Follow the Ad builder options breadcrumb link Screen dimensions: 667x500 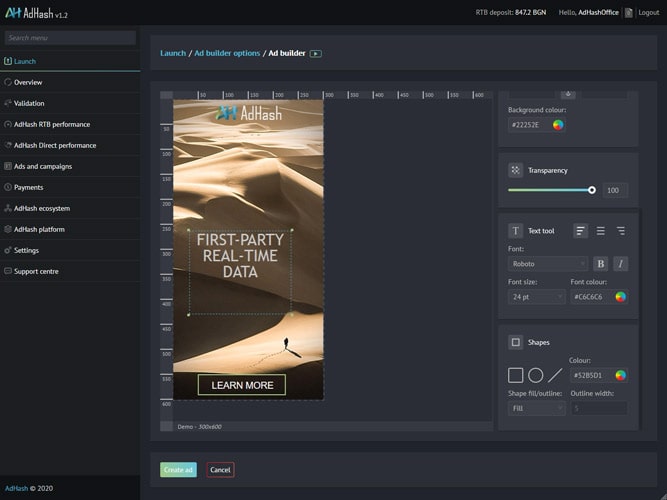(x=226, y=53)
